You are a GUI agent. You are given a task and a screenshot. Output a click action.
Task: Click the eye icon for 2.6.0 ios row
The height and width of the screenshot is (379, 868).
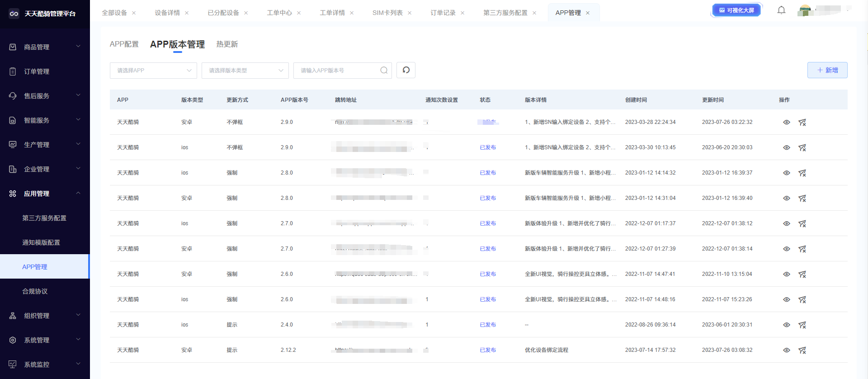(786, 299)
